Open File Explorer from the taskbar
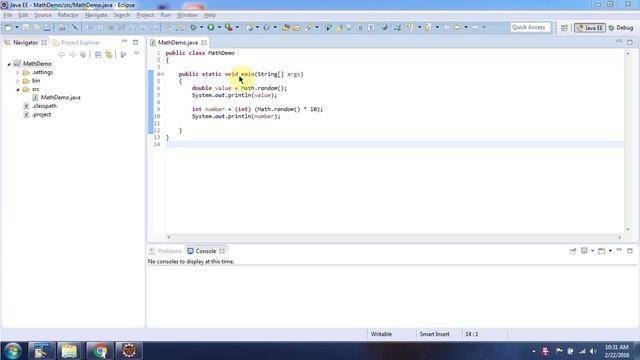The image size is (640, 360). coord(69,351)
